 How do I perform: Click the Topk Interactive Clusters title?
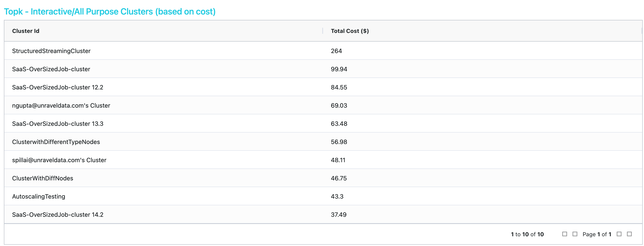click(x=110, y=11)
